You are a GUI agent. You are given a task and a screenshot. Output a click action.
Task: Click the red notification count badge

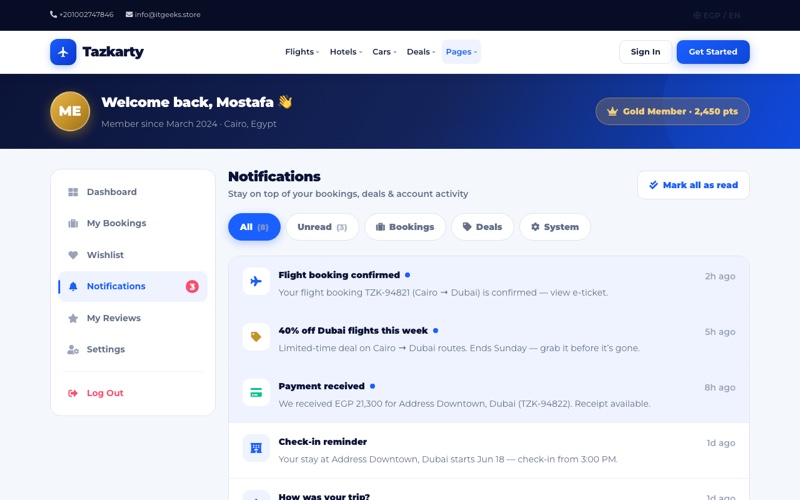(x=192, y=286)
